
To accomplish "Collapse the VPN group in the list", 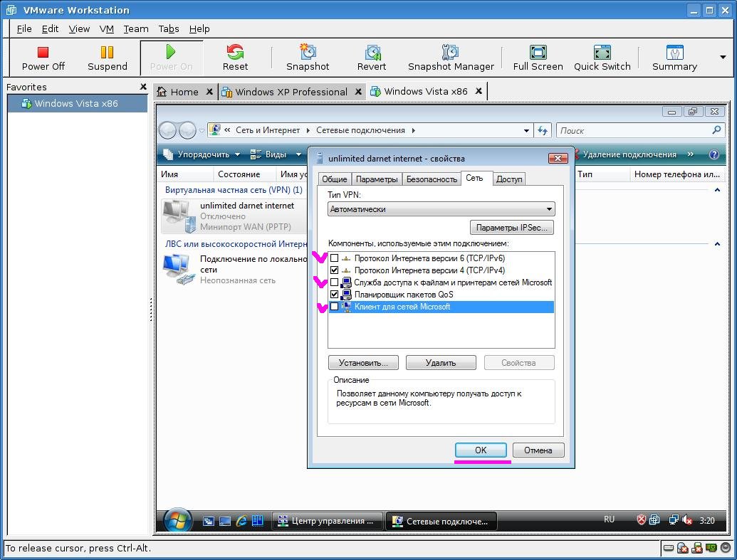I will pos(717,190).
